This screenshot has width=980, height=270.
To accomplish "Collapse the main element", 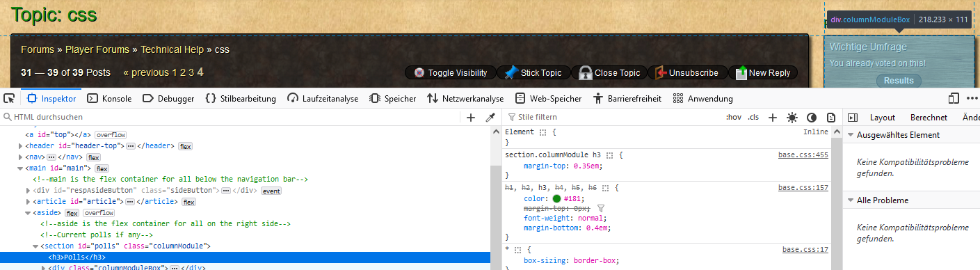I will coord(20,168).
